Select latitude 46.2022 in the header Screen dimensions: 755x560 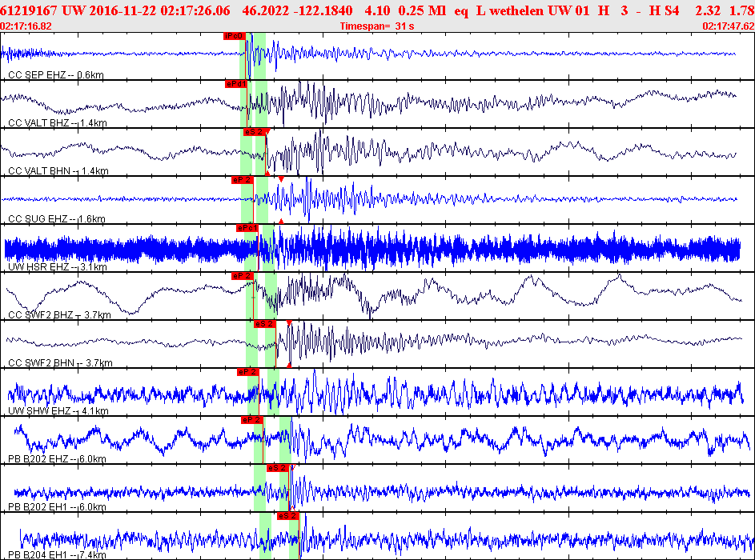(265, 10)
